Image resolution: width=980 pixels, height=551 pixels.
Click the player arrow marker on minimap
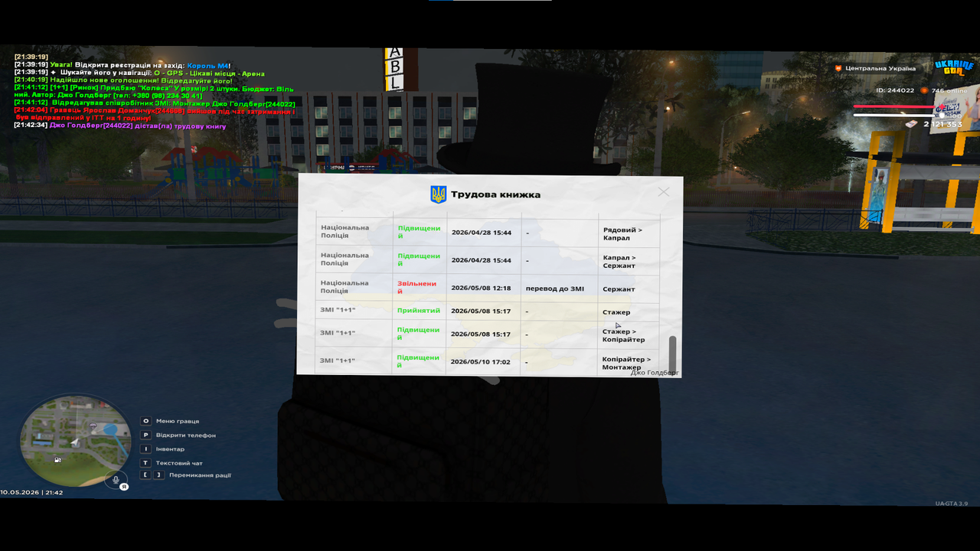[x=74, y=442]
